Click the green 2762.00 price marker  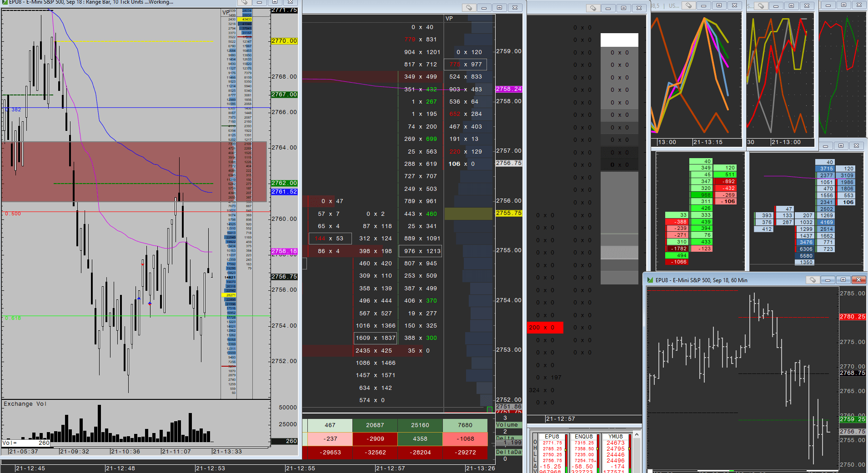(284, 183)
